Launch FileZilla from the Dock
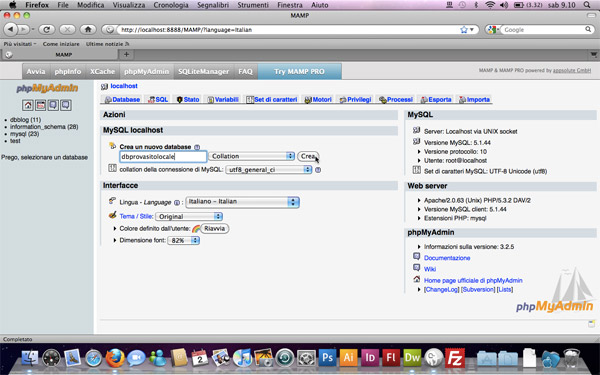The width and height of the screenshot is (600, 375). click(455, 357)
